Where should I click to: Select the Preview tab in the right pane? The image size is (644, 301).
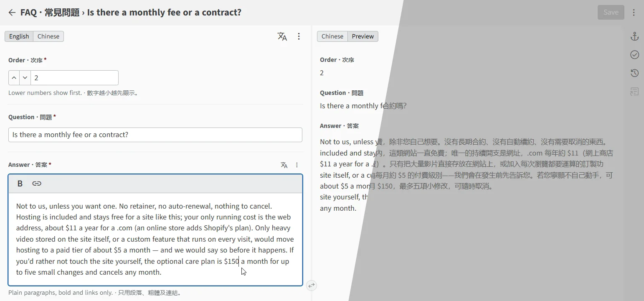tap(363, 36)
